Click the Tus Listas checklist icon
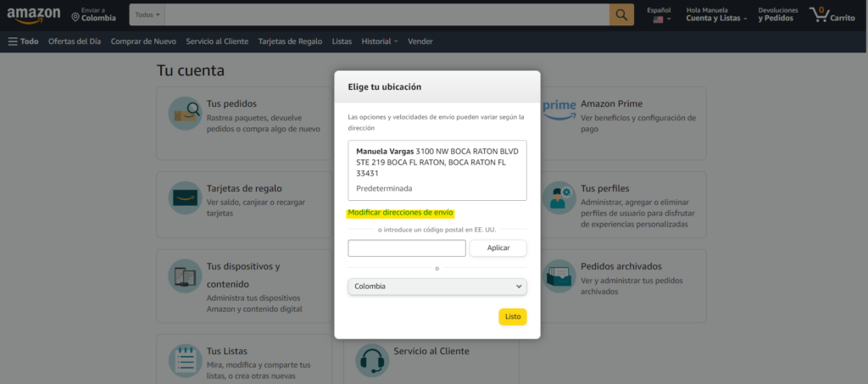This screenshot has width=868, height=384. pos(185,361)
